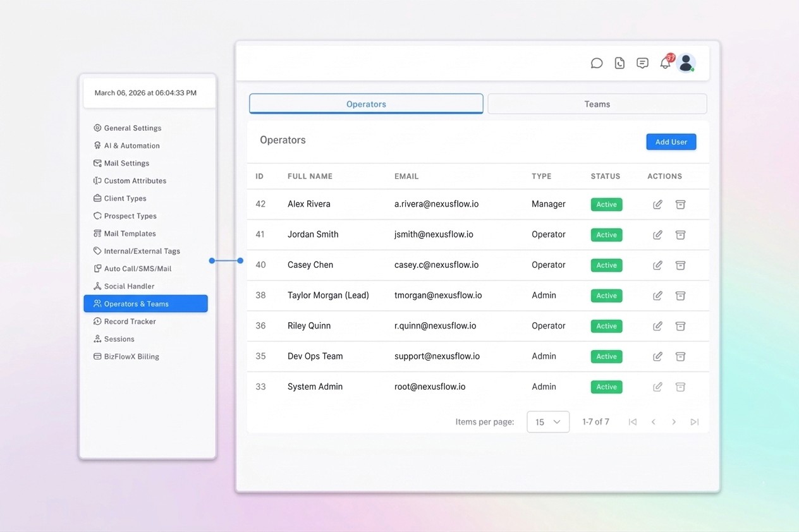Viewport: 799px width, 532px height.
Task: Click Active status badge for Alex Rivera
Action: [607, 205]
